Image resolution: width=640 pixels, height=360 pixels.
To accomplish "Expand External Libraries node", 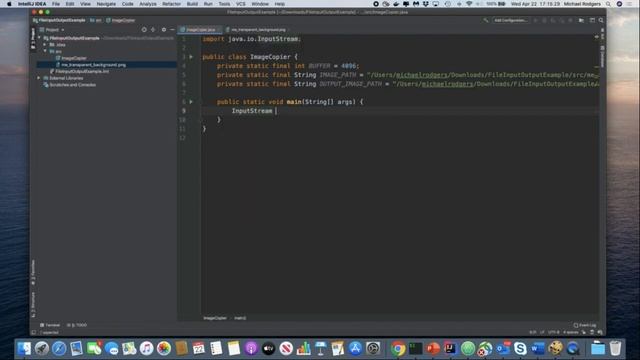I will click(39, 78).
